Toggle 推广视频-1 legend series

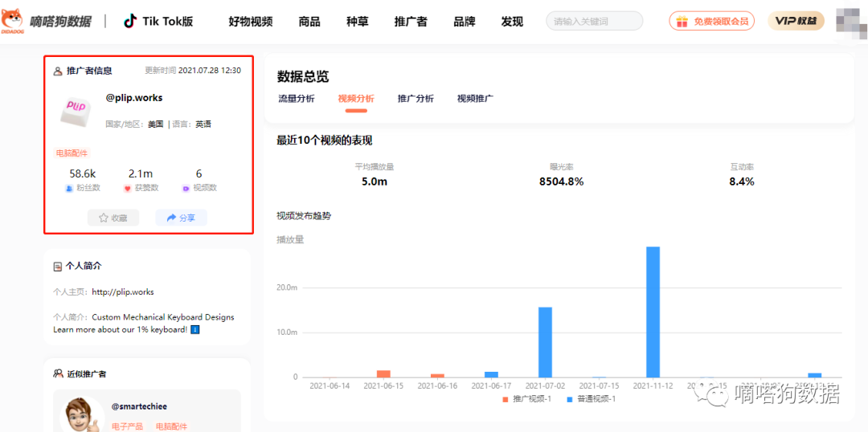pyautogui.click(x=526, y=399)
